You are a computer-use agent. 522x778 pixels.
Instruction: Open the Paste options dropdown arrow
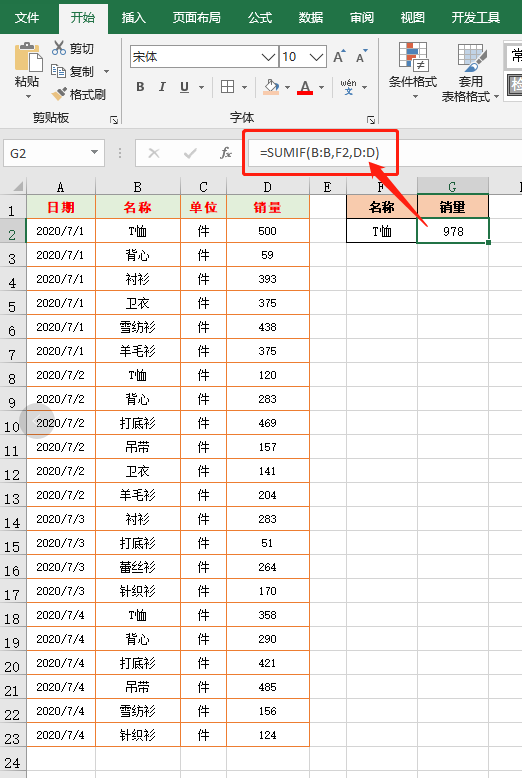tap(28, 96)
